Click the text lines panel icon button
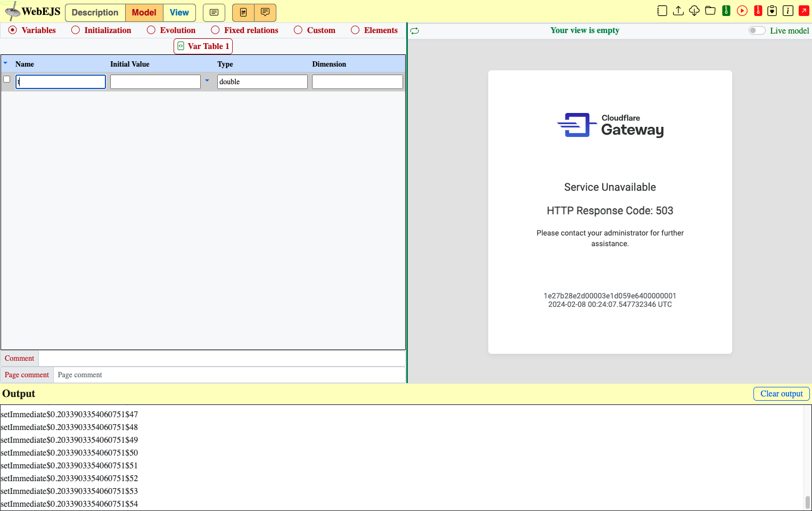The image size is (812, 511). click(214, 12)
